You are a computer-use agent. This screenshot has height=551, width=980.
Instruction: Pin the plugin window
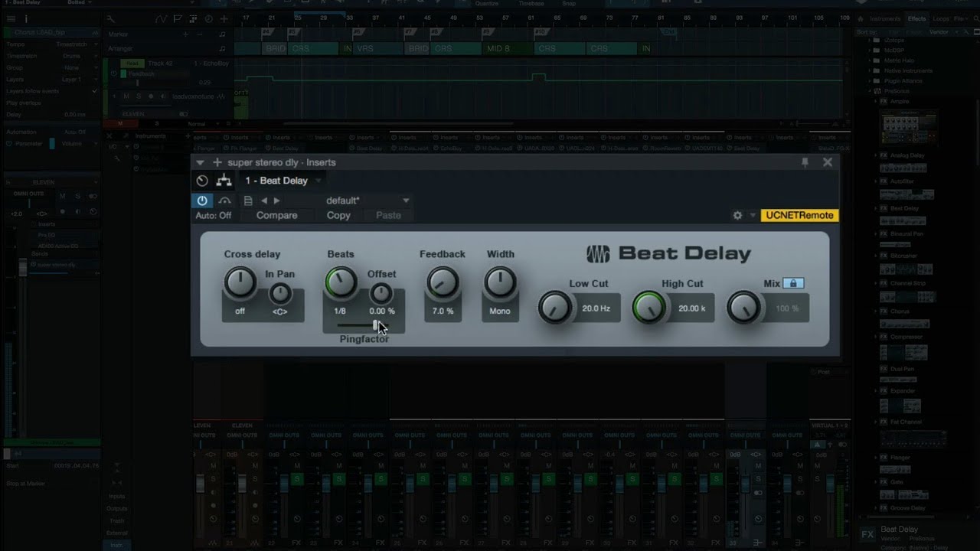805,162
